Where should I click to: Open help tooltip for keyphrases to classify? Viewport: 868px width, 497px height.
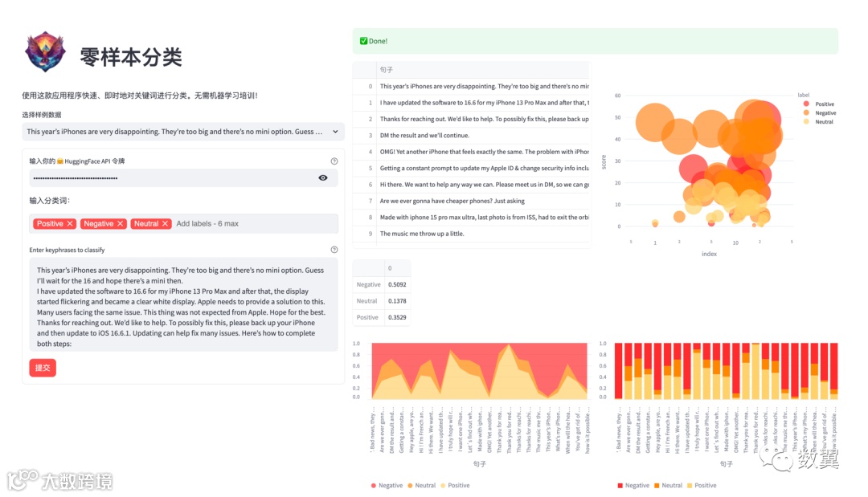334,250
